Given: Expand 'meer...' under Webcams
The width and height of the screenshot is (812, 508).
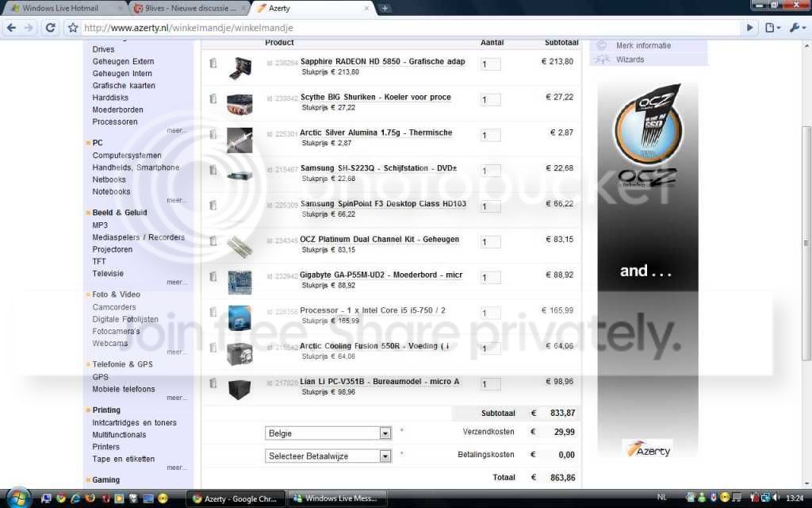Looking at the screenshot, I should (x=177, y=352).
